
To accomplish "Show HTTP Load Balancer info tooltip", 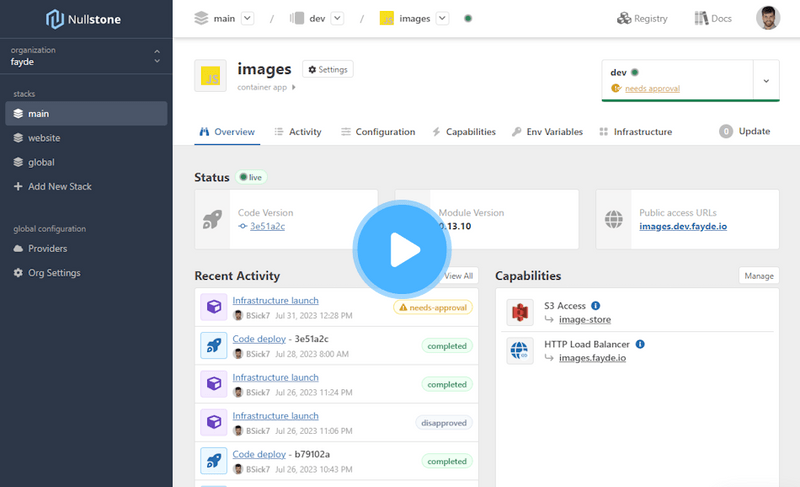I will (x=640, y=344).
